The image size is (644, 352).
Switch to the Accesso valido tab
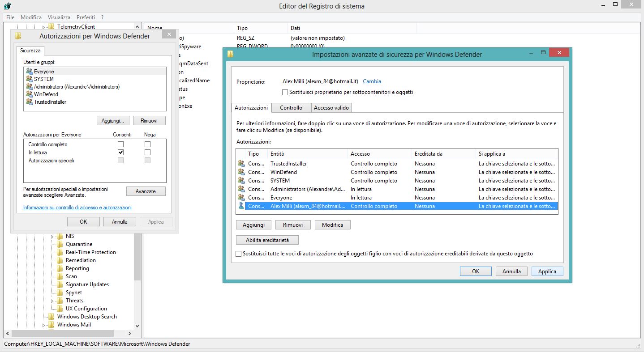point(331,108)
